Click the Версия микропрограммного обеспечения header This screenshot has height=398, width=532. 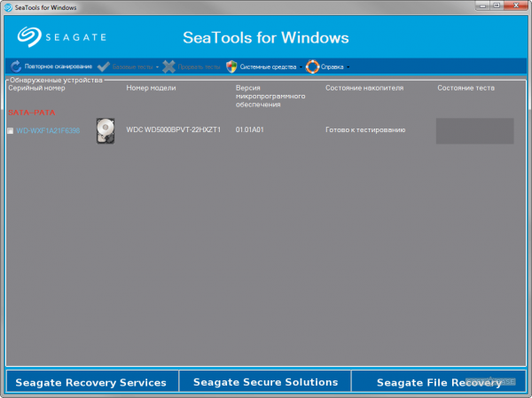(x=270, y=96)
